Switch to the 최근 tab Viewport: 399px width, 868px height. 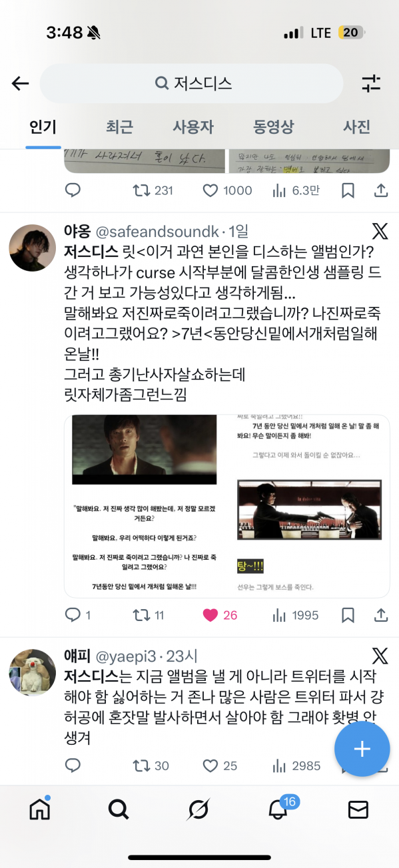pos(119,127)
